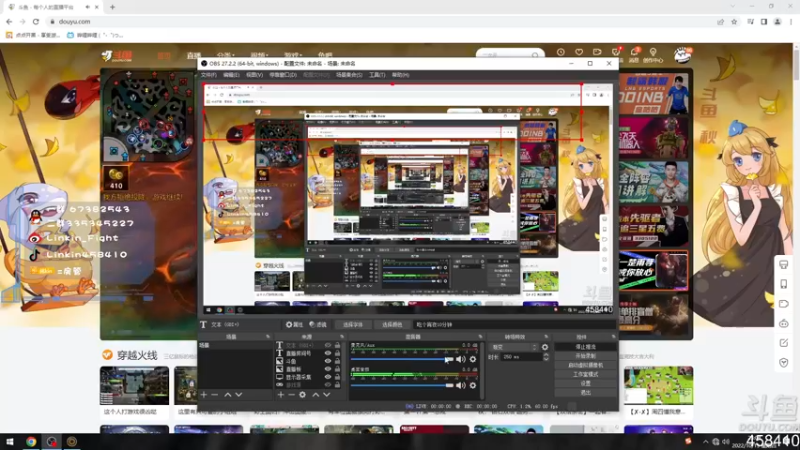Move the selected source down in the list
Screen dimensions: 800x450
(327, 395)
